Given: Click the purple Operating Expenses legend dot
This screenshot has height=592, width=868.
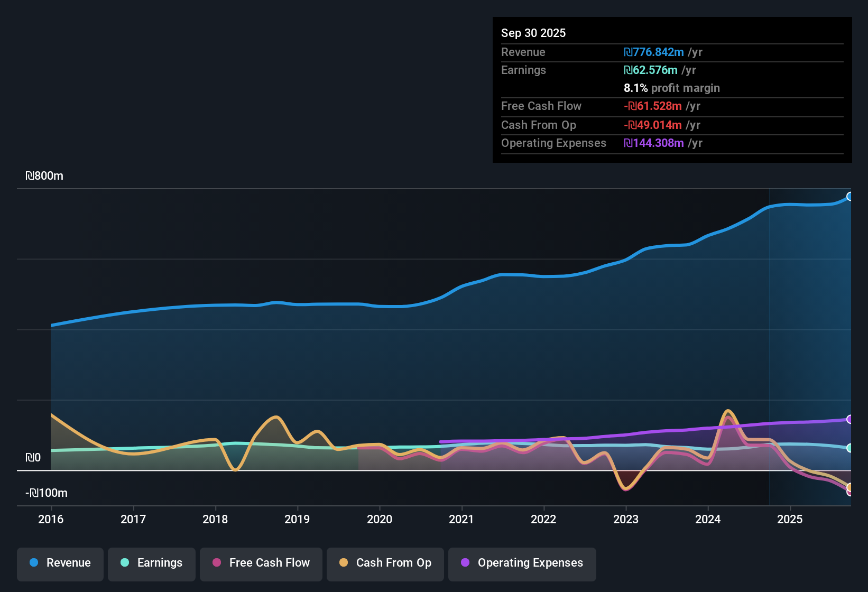Looking at the screenshot, I should coord(465,563).
